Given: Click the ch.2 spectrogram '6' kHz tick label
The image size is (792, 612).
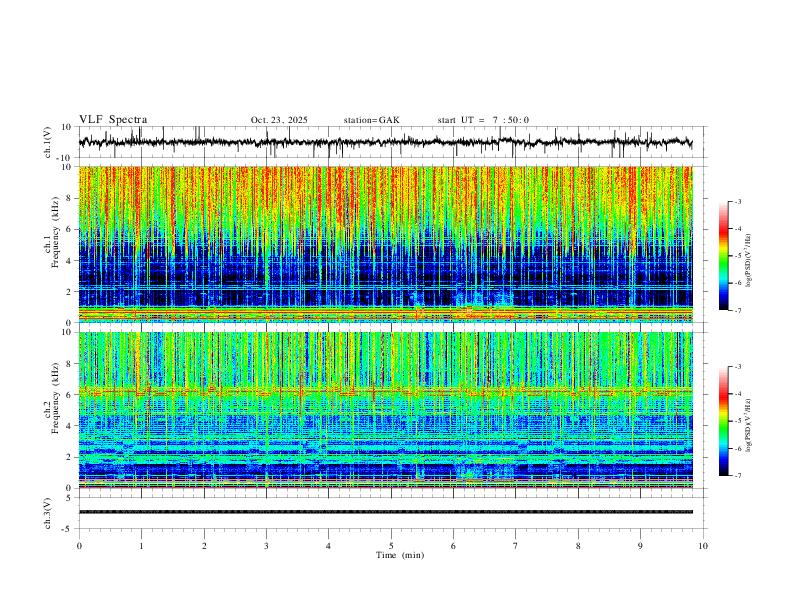Looking at the screenshot, I should click(x=70, y=395).
